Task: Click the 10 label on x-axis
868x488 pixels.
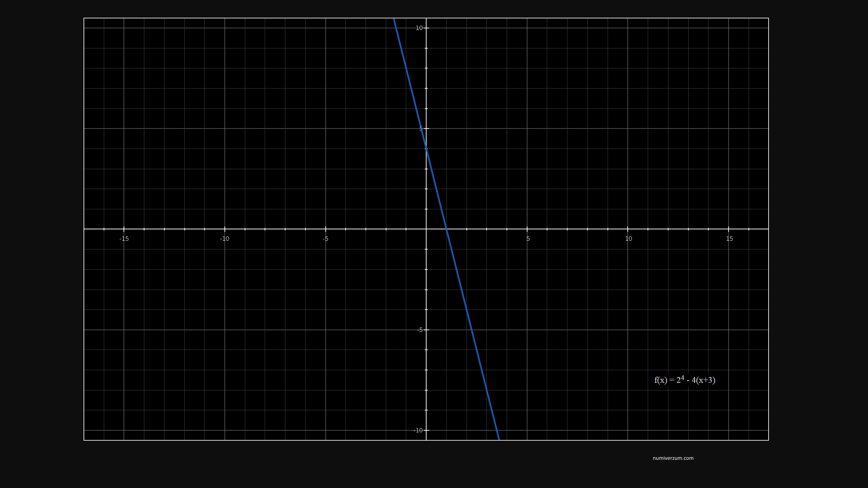Action: point(629,239)
